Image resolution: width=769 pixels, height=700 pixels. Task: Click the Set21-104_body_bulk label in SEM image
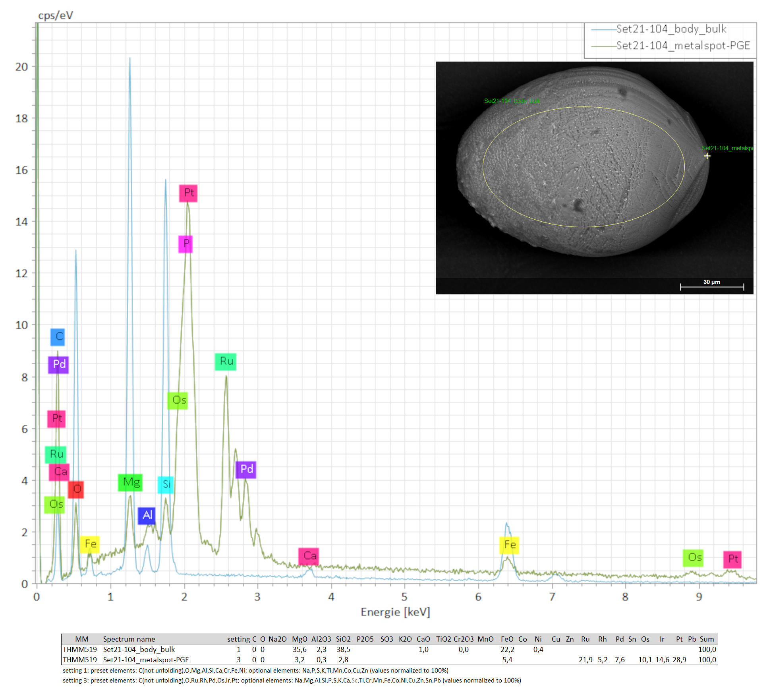512,101
